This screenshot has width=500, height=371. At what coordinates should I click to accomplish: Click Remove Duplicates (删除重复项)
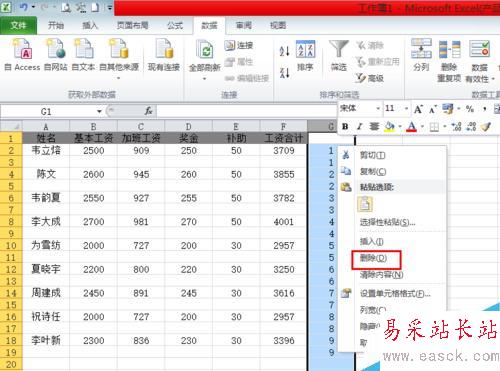[x=449, y=60]
